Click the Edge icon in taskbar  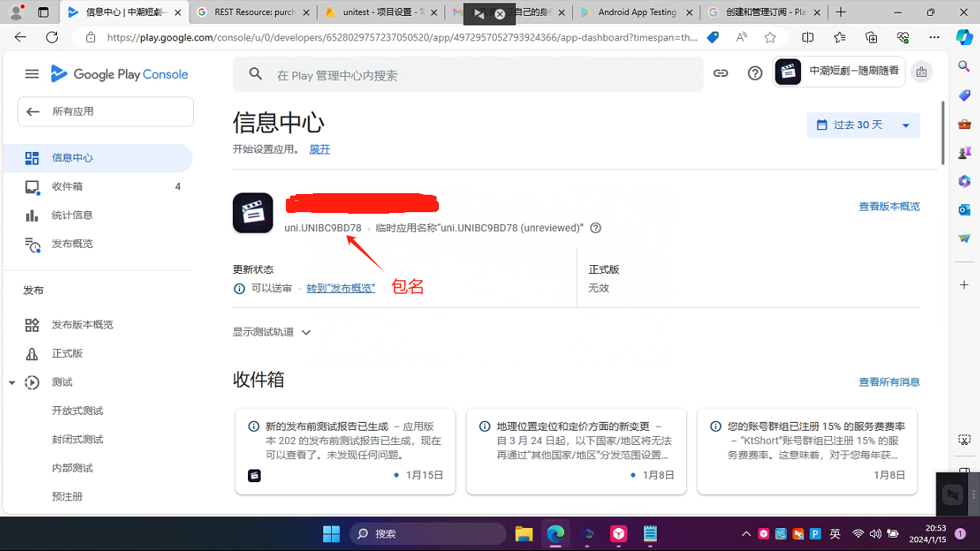(x=555, y=534)
